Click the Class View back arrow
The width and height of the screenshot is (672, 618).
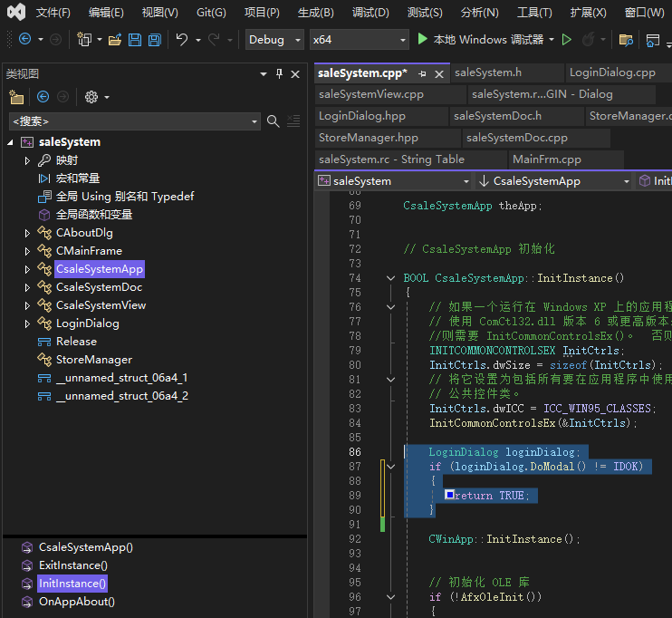pyautogui.click(x=43, y=97)
